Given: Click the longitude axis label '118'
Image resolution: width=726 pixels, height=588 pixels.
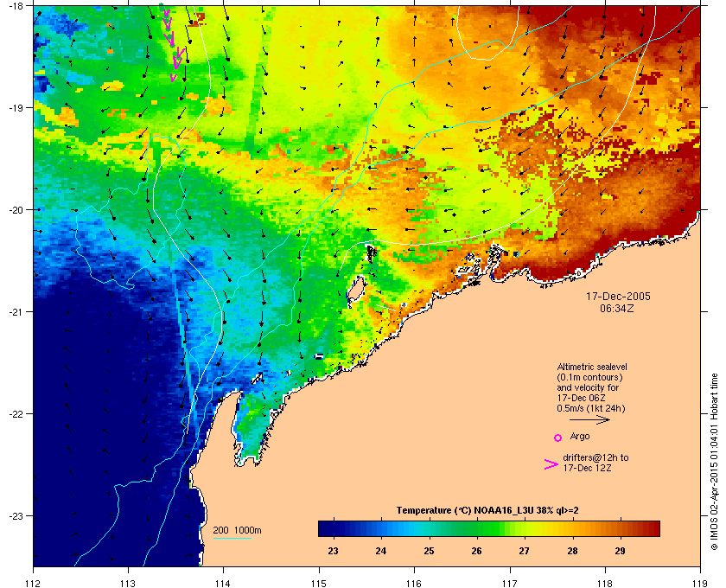Looking at the screenshot, I should tap(605, 584).
